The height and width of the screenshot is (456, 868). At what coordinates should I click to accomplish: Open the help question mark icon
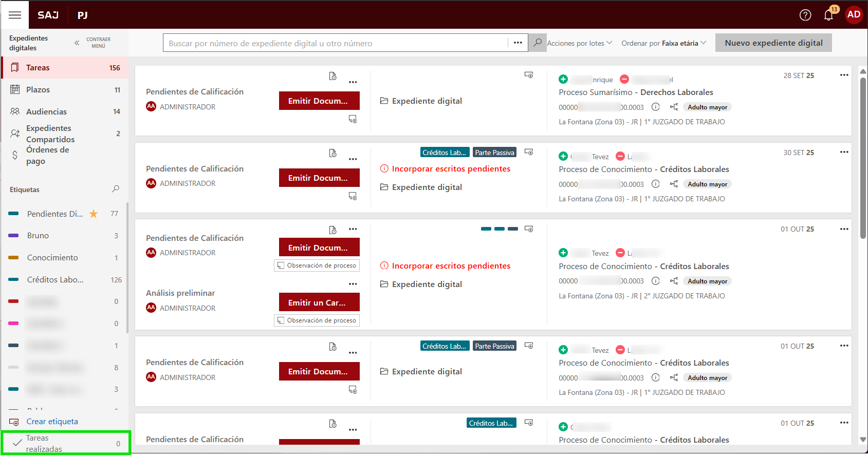pos(805,15)
